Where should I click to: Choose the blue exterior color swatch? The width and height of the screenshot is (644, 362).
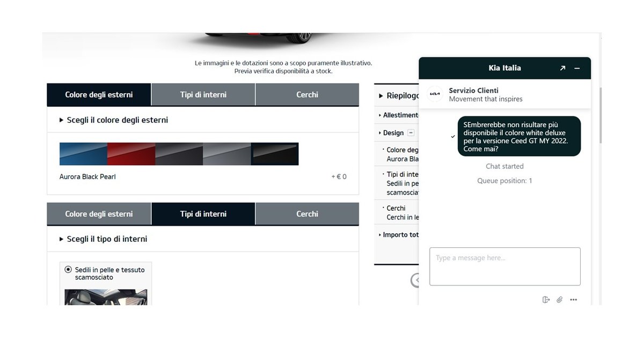coord(83,154)
